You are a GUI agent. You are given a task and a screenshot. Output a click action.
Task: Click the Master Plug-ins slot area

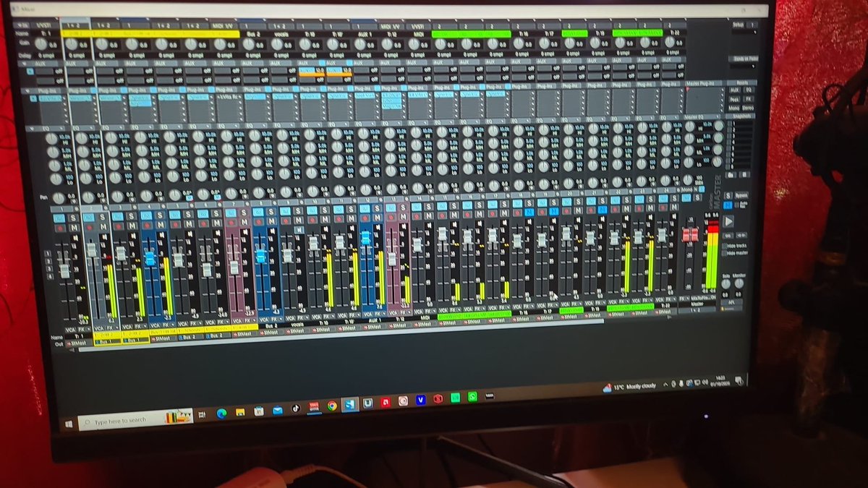[x=704, y=100]
